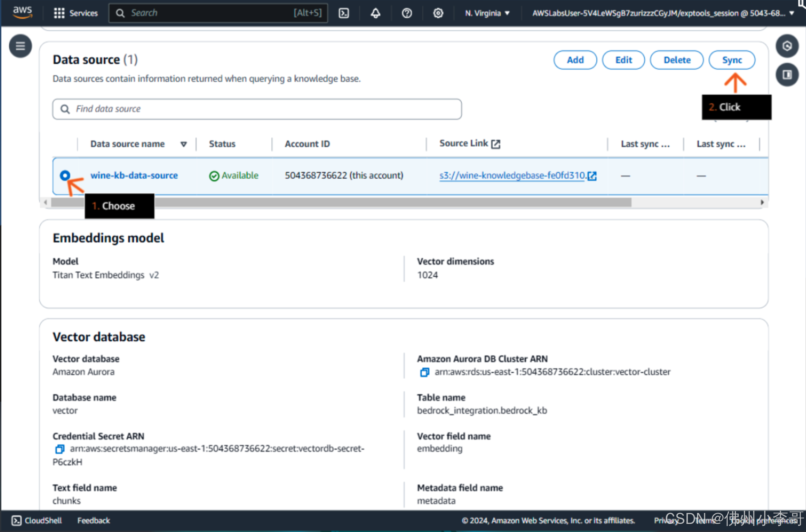Copy the Credential Secret ARN
This screenshot has height=532, width=806.
pos(60,449)
